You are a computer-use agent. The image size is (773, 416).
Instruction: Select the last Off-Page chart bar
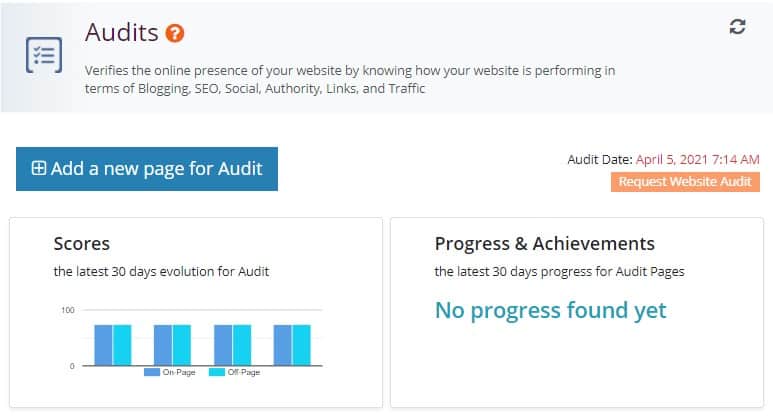click(x=302, y=345)
